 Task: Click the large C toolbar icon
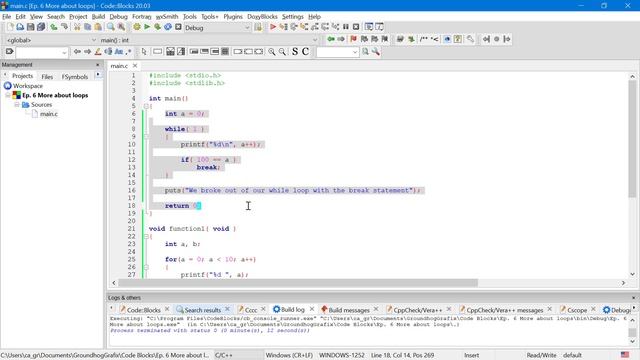point(305,52)
